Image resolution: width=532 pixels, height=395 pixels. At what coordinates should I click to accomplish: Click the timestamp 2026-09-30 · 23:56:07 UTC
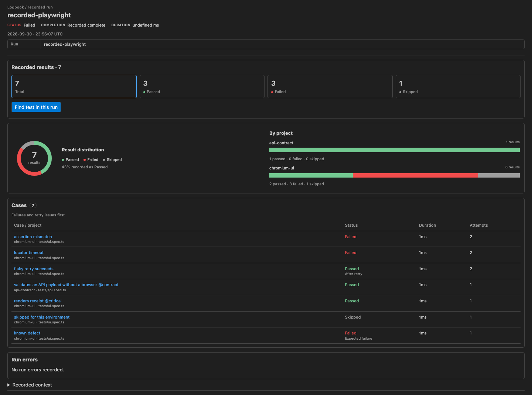pos(35,34)
